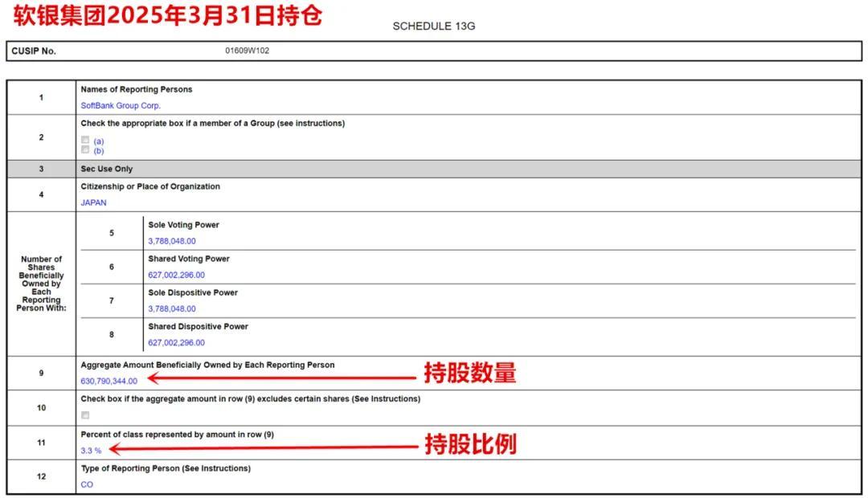Select the JAPAN citizenship value
Viewport: 868px width, 498px height.
point(93,202)
